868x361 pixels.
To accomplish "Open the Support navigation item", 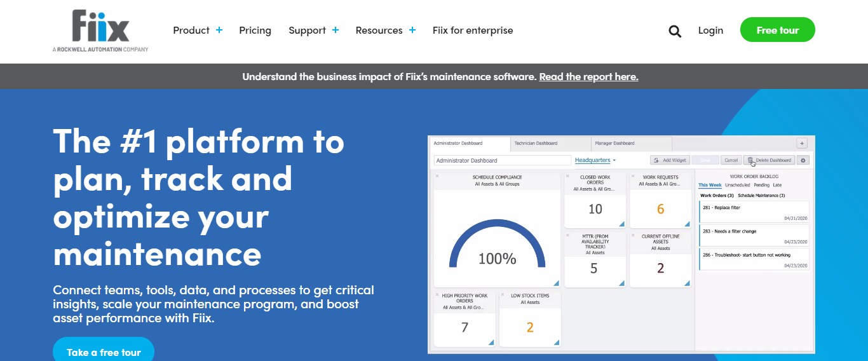I will (308, 30).
